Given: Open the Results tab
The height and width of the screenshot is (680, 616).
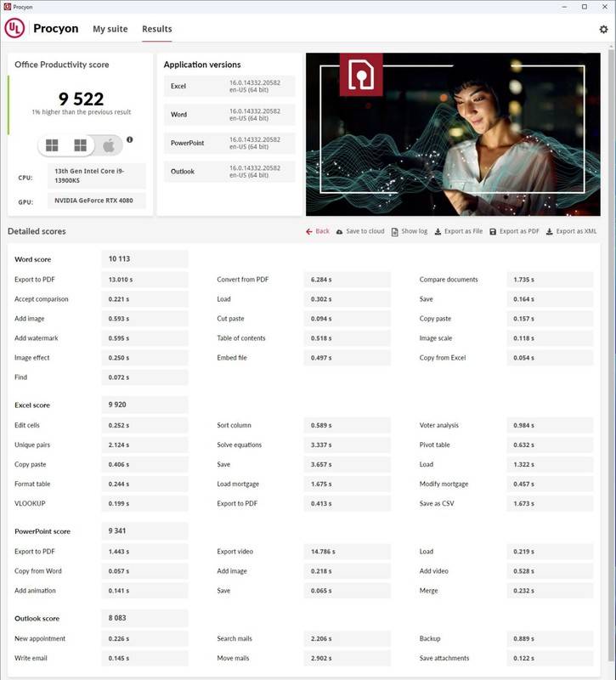Looking at the screenshot, I should point(157,29).
